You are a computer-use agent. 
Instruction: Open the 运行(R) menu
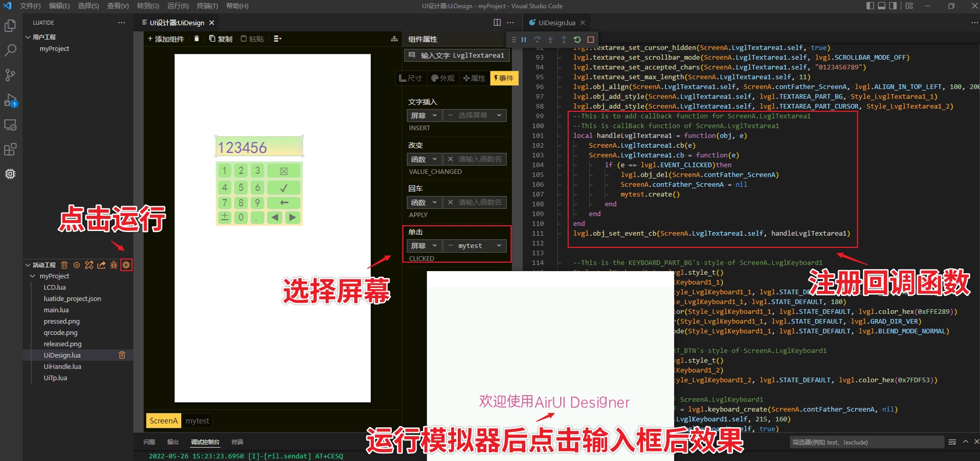tap(178, 6)
